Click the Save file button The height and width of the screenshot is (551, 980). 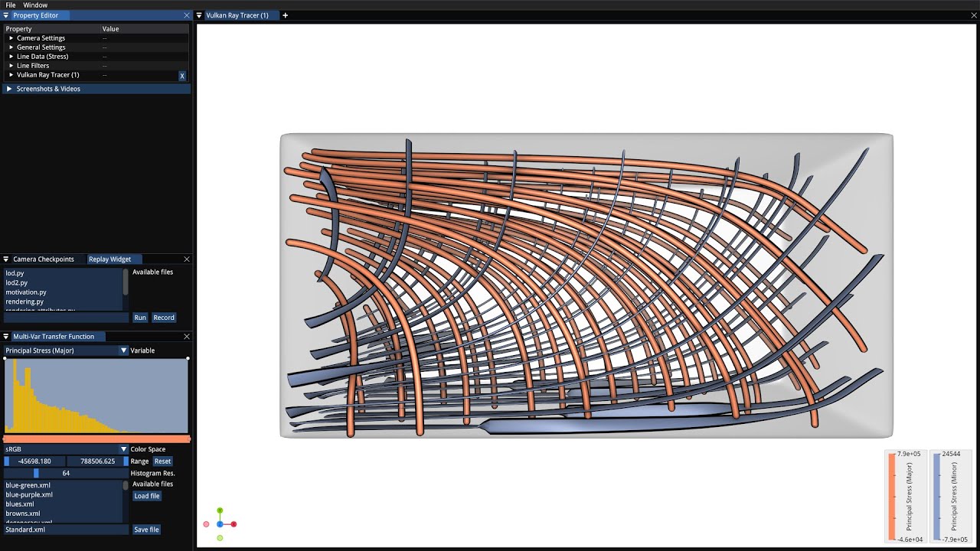click(146, 530)
